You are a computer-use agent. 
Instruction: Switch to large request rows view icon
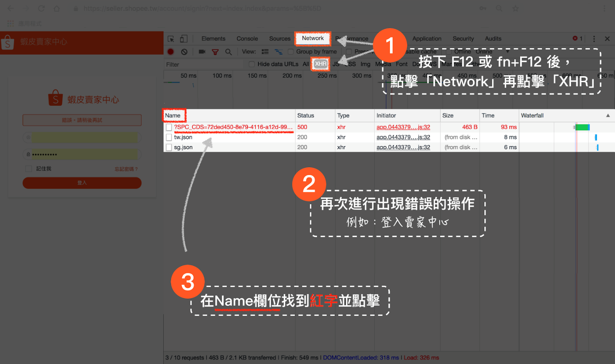(x=265, y=52)
